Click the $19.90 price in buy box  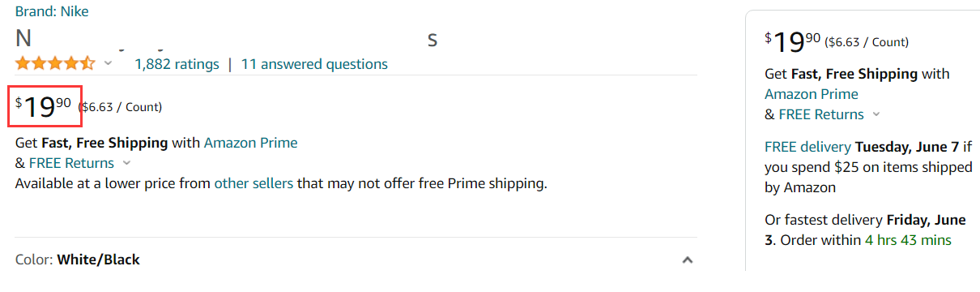(793, 42)
